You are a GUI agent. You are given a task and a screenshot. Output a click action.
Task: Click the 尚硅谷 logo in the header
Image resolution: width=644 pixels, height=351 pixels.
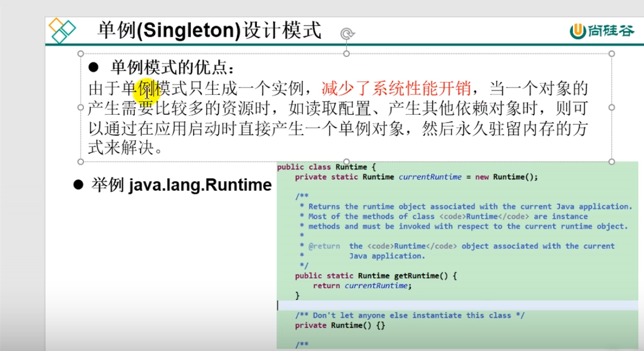point(603,31)
